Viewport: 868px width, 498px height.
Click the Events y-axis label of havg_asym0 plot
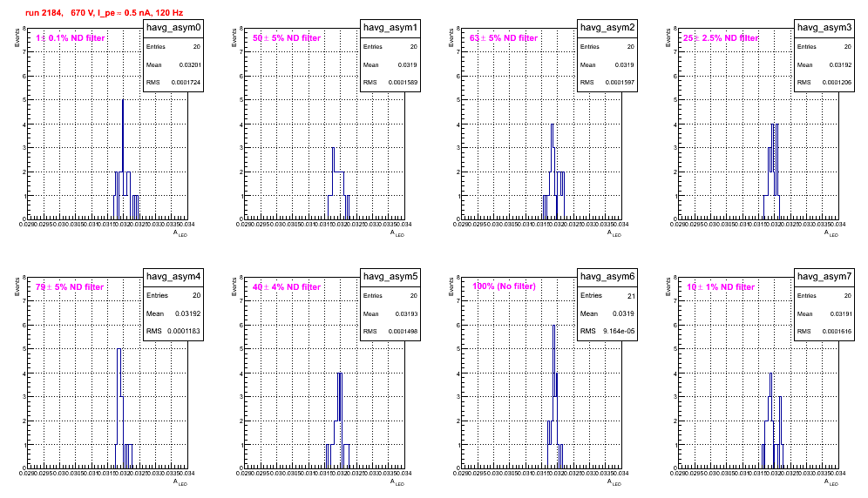[x=17, y=37]
